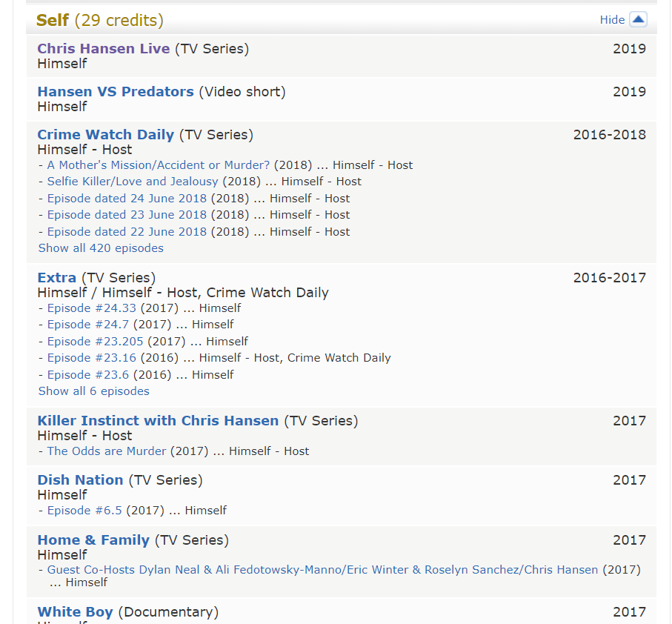Open Episode dated 22 June 2018
672x624 pixels.
tap(127, 232)
